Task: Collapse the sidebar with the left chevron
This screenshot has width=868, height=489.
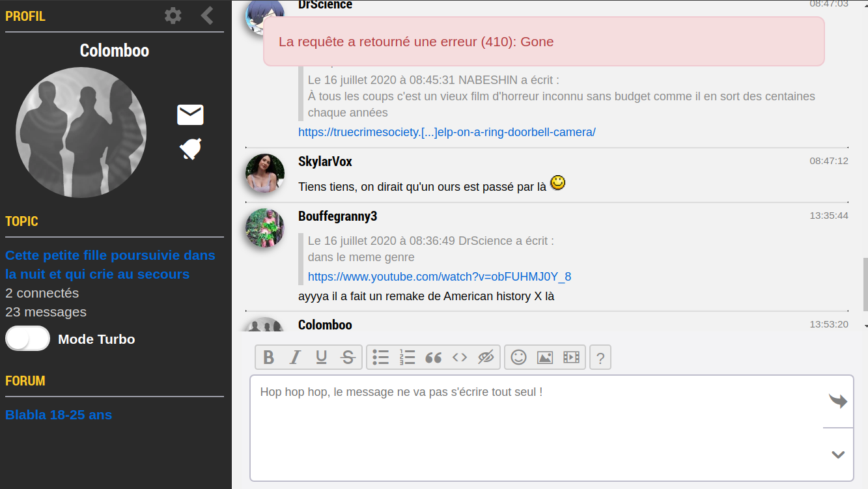Action: 207,16
